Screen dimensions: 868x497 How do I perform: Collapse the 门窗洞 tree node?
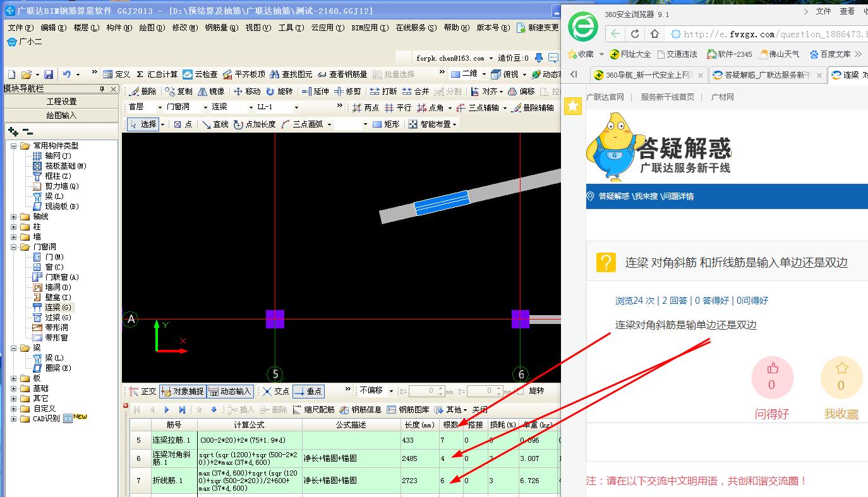[14, 247]
